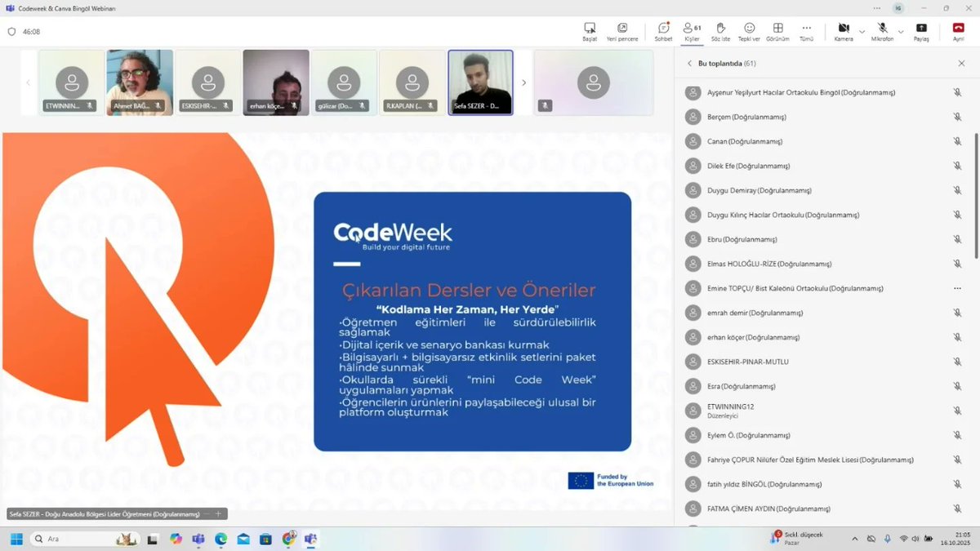
Task: Click the muted mic icon for Eylem Ö.
Action: (x=957, y=435)
